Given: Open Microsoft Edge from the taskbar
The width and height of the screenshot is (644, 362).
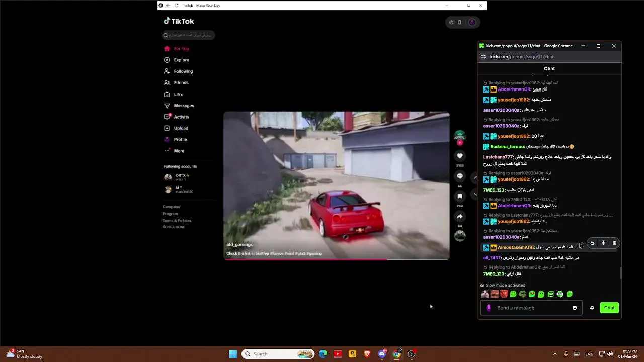Looking at the screenshot, I should pos(323,354).
